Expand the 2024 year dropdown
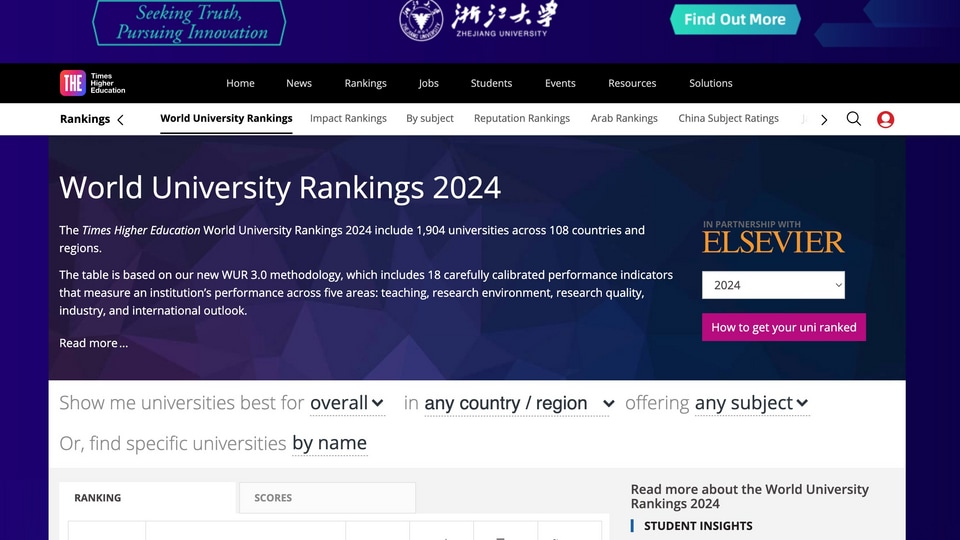This screenshot has width=960, height=540. (x=773, y=285)
